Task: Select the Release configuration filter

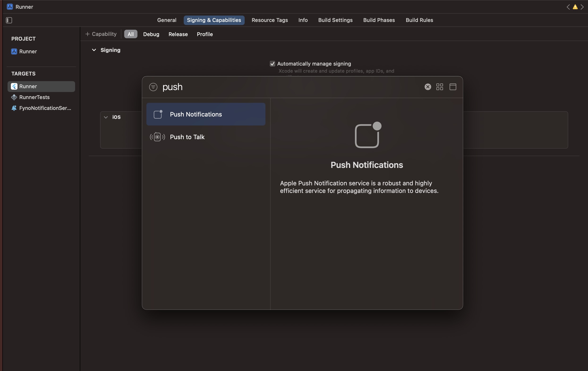Action: click(178, 34)
